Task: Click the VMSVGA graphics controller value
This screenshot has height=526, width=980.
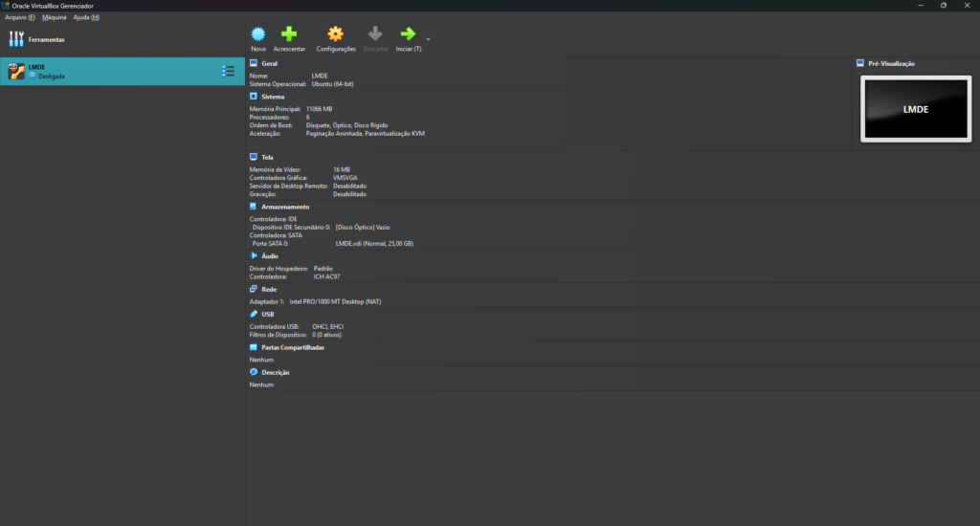Action: (345, 178)
